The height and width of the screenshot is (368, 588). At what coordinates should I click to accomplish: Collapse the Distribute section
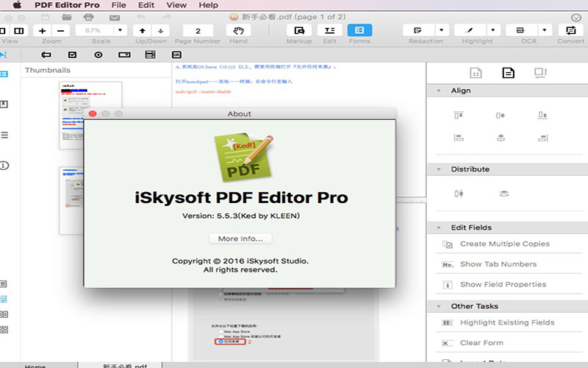click(439, 169)
